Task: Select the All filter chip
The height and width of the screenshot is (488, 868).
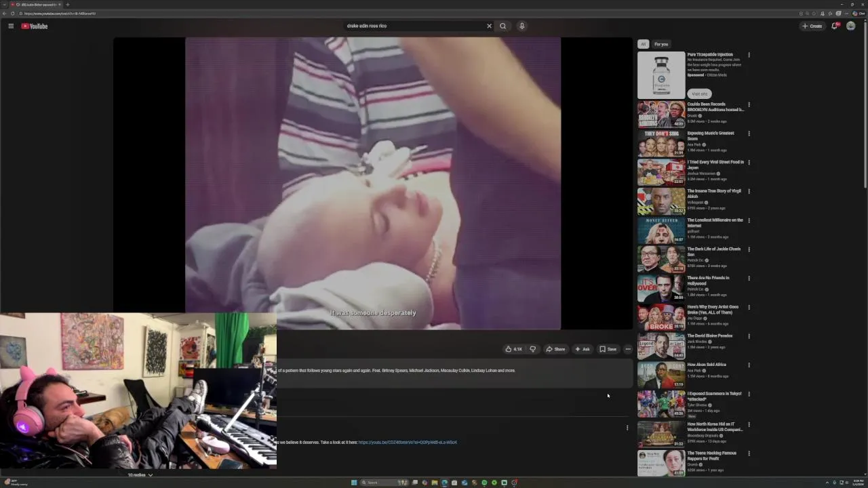Action: [643, 44]
